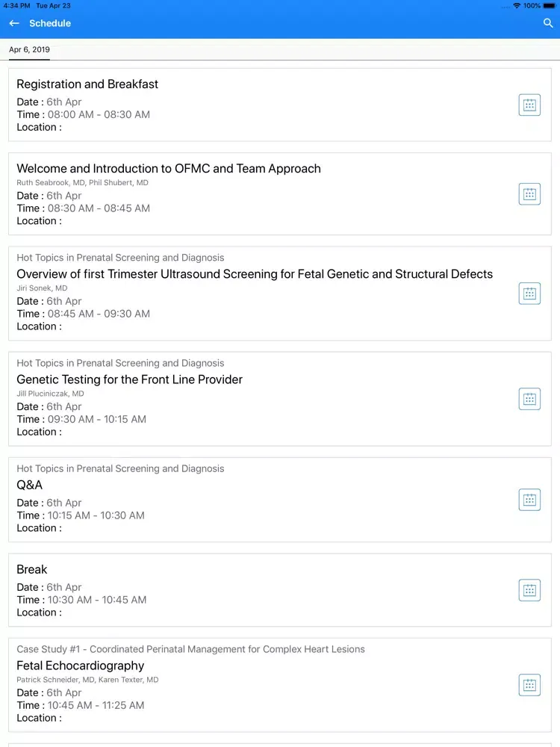Open the Break session entry
560x747 pixels.
tap(32, 569)
